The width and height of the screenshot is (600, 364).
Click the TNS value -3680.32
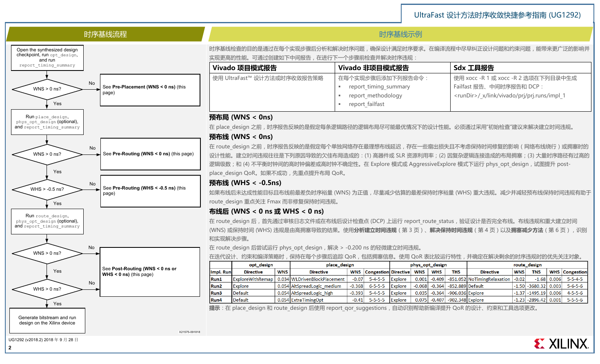[x=536, y=286]
